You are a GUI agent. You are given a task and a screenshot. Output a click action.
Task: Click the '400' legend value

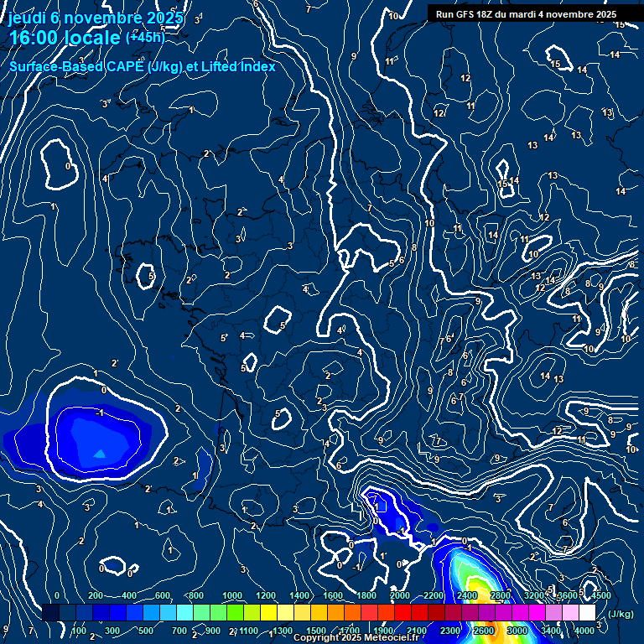coord(129,595)
